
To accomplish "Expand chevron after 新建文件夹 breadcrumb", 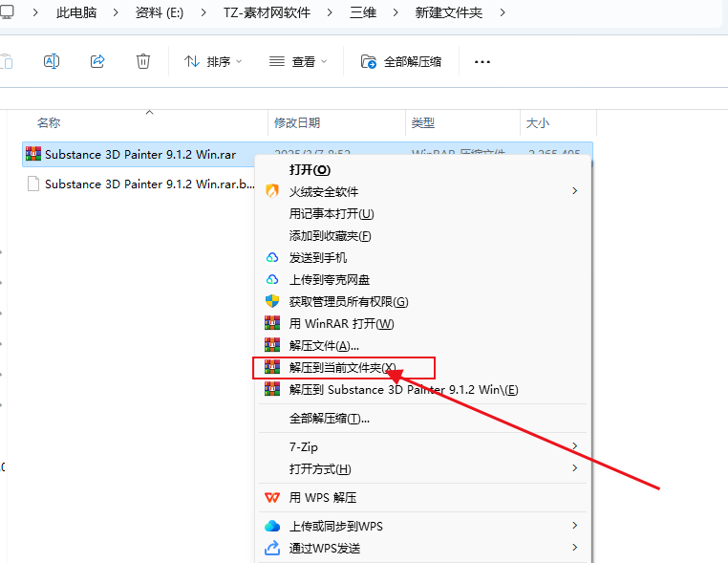I will (x=503, y=12).
